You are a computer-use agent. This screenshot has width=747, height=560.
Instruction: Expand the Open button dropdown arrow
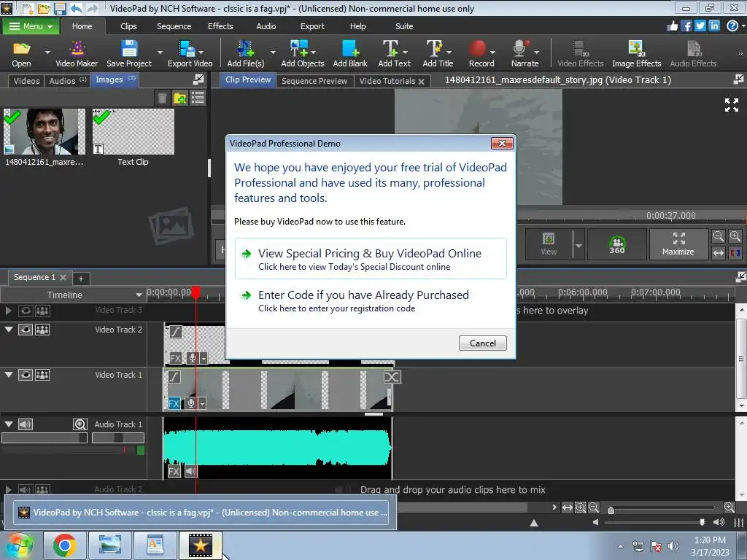point(47,52)
